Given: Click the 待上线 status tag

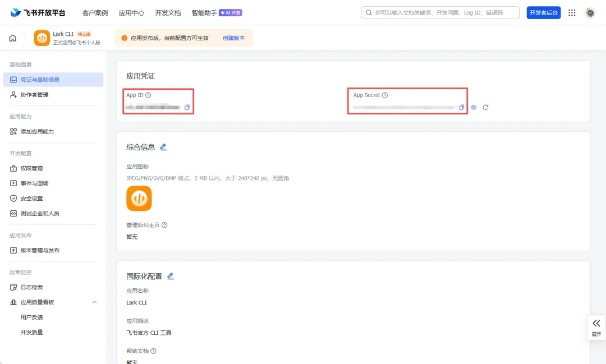Looking at the screenshot, I should click(84, 34).
